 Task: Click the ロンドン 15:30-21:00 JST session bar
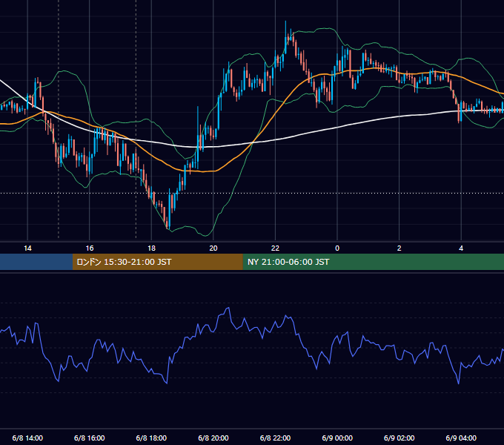point(157,262)
